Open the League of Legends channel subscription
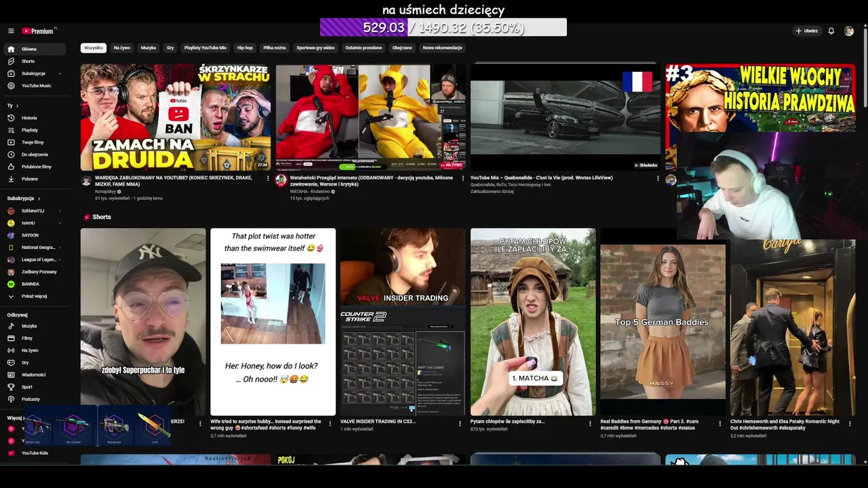The image size is (868, 488). tap(35, 260)
